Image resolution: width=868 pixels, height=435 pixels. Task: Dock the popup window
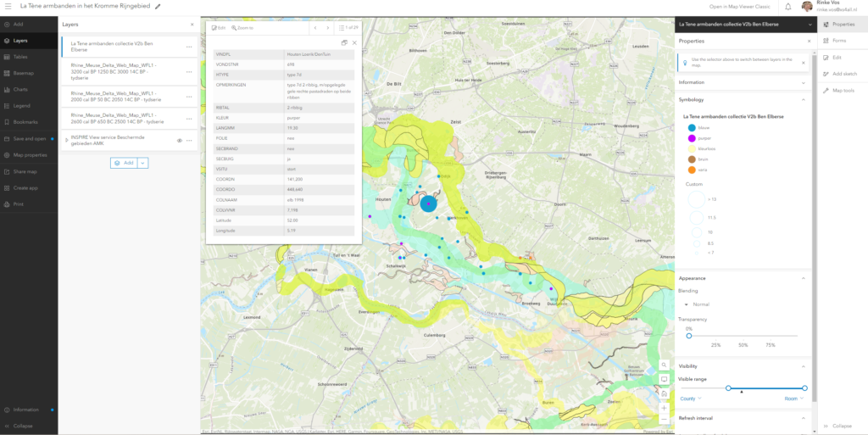[343, 42]
